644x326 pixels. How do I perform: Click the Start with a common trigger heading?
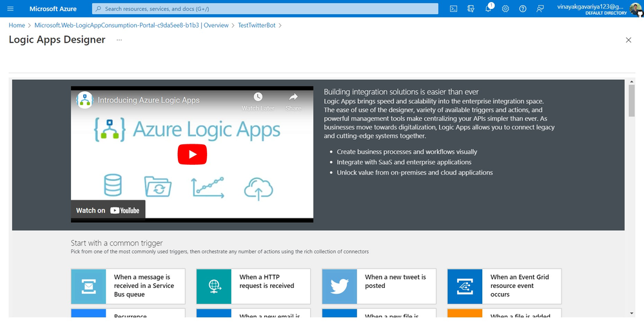click(x=117, y=243)
